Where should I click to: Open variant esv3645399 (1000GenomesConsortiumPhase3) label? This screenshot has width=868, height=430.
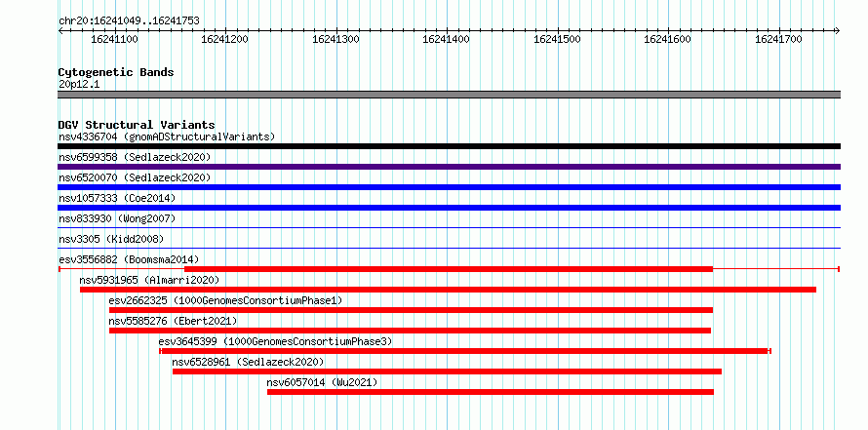click(x=275, y=341)
